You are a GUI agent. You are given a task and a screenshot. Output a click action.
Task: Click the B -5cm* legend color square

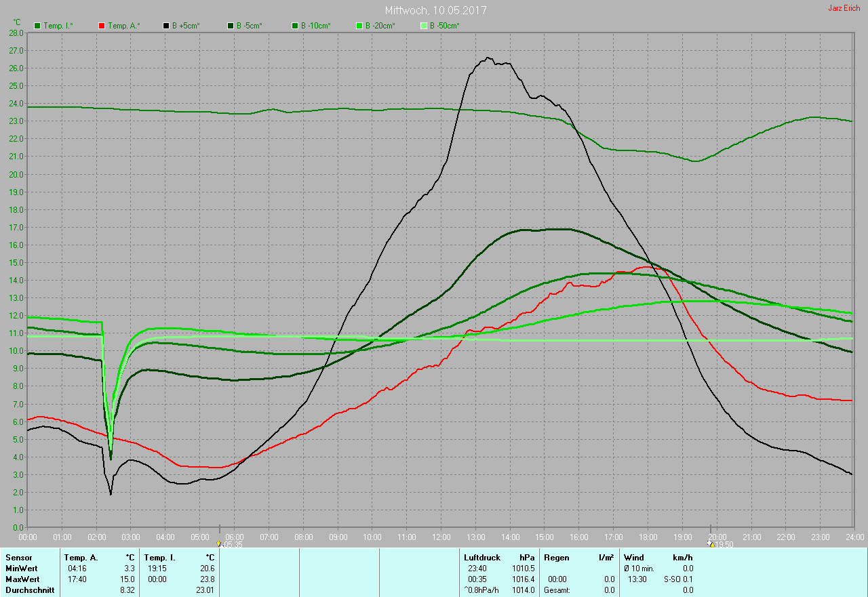[231, 26]
